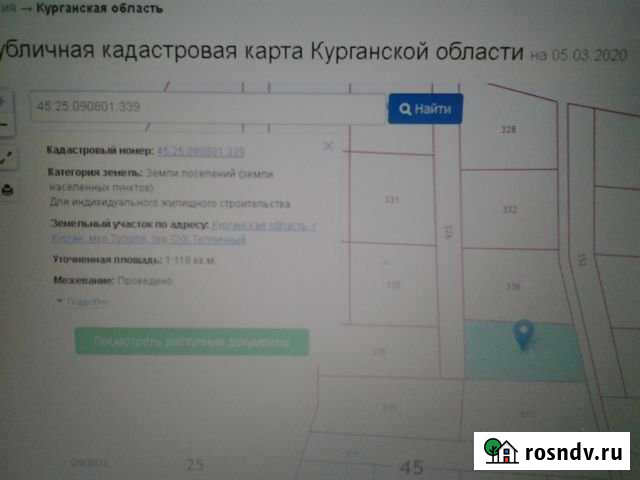This screenshot has width=640, height=480.
Task: Click the zoom out (–) map control
Action: [5, 124]
